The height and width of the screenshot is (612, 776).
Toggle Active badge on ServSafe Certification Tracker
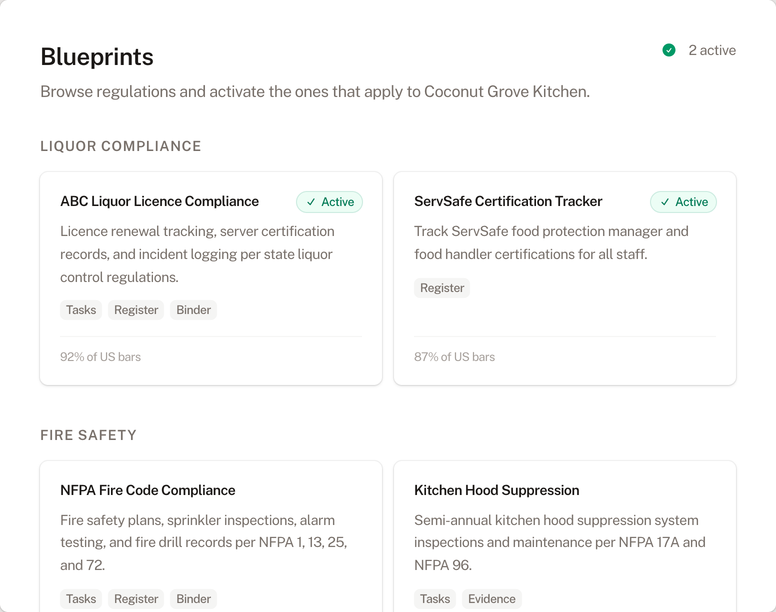coord(683,202)
